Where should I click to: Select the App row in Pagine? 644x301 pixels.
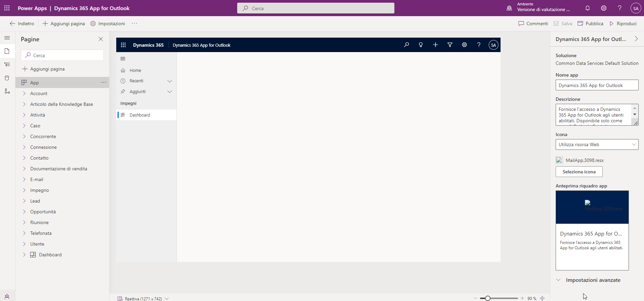click(x=62, y=82)
